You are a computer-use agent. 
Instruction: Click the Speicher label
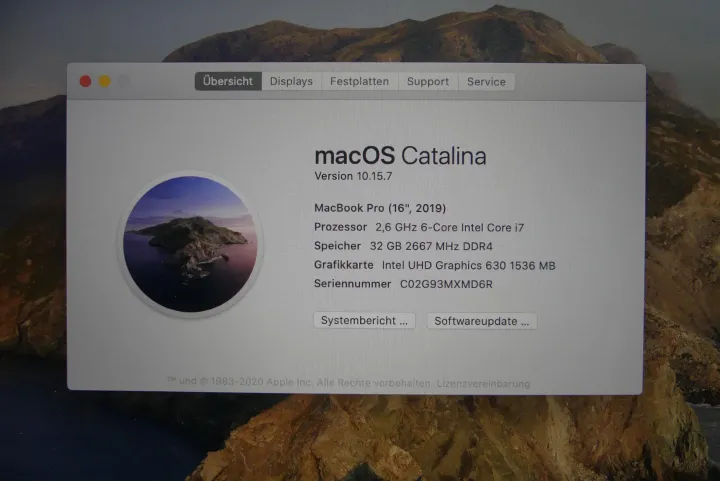pos(338,246)
